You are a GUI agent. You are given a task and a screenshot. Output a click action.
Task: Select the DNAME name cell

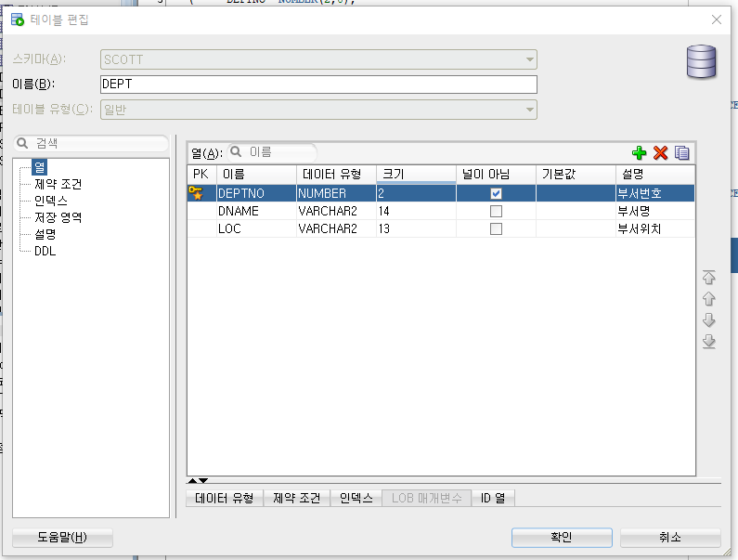click(256, 211)
